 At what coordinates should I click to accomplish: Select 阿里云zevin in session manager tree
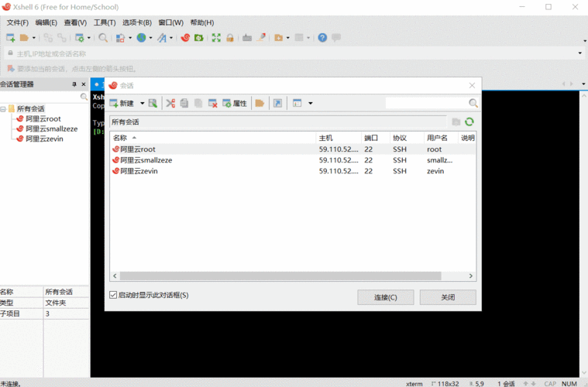(44, 139)
